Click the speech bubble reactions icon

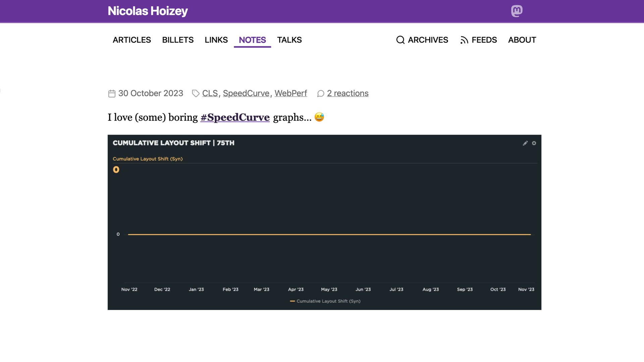coord(321,94)
